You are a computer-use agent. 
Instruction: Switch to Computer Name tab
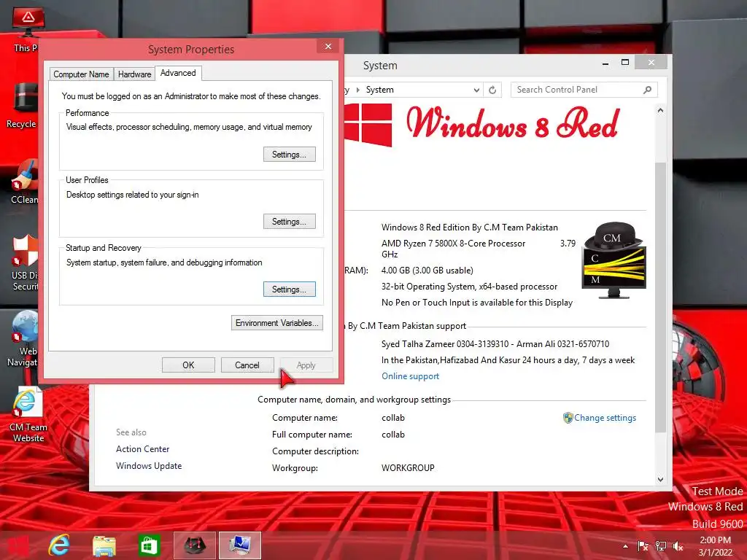click(81, 74)
